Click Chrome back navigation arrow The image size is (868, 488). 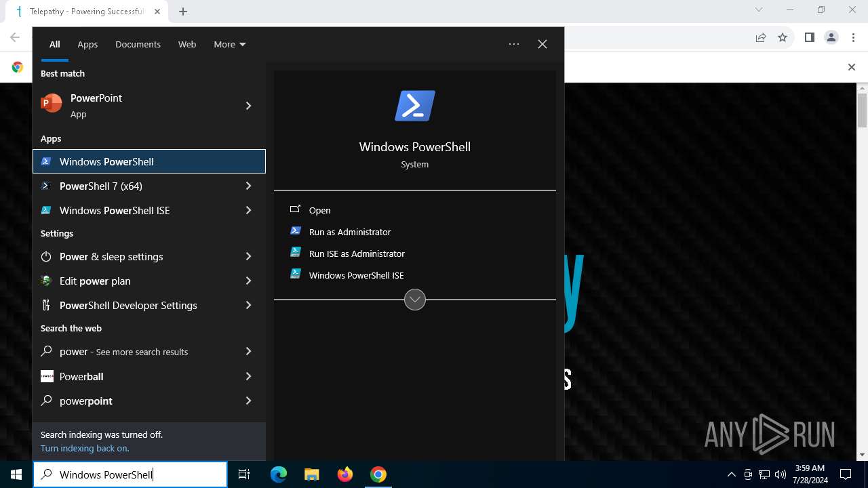pos(15,37)
